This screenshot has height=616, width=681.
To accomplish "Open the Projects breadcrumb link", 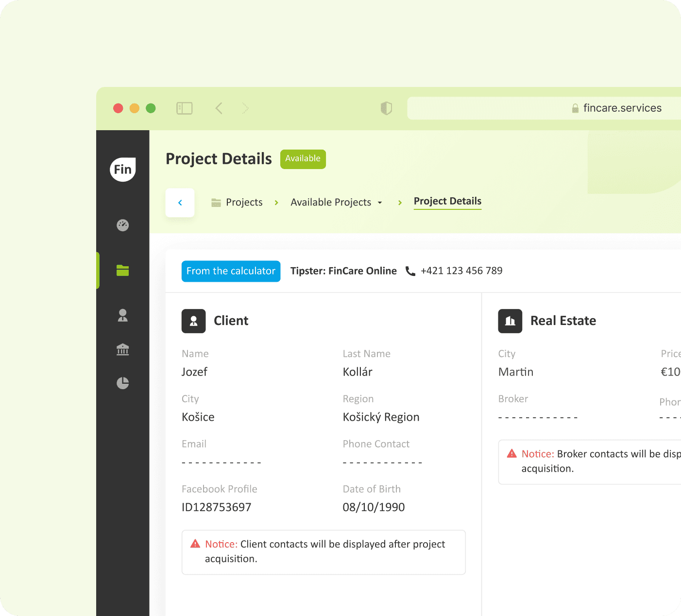I will (x=238, y=203).
